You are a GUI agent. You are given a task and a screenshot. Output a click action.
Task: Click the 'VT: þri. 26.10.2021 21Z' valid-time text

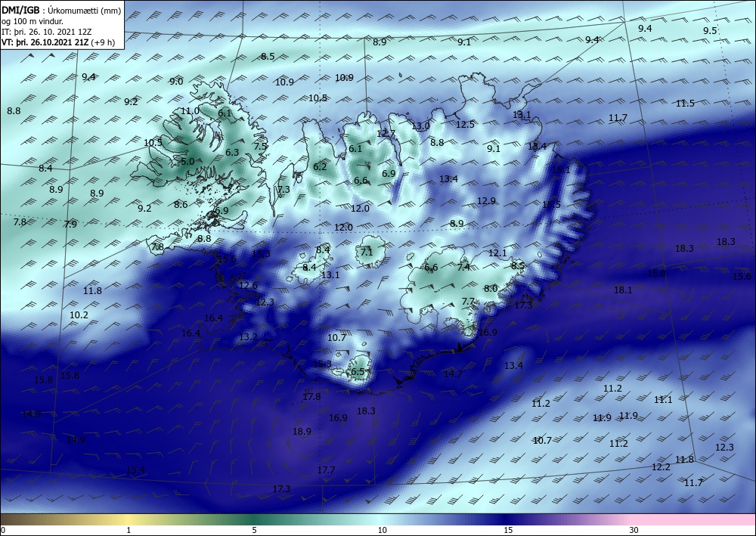tap(47, 42)
